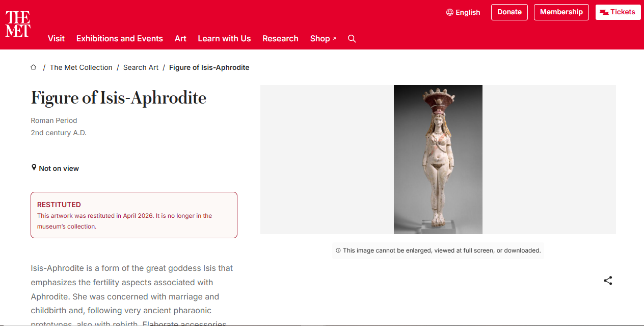Go to The Met Collection breadcrumb
This screenshot has height=326, width=644.
click(81, 67)
